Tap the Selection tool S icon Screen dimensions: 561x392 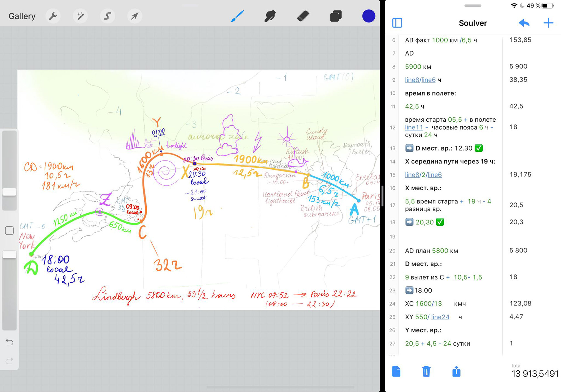(107, 16)
